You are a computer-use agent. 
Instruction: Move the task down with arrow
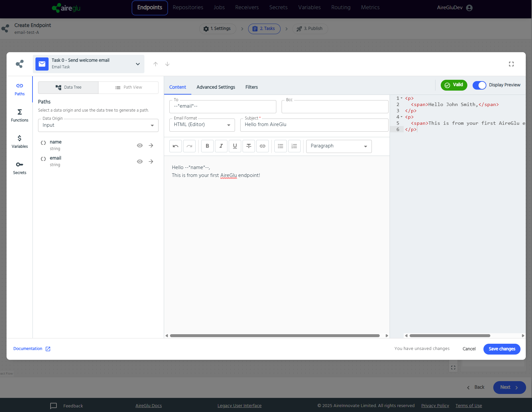point(167,64)
